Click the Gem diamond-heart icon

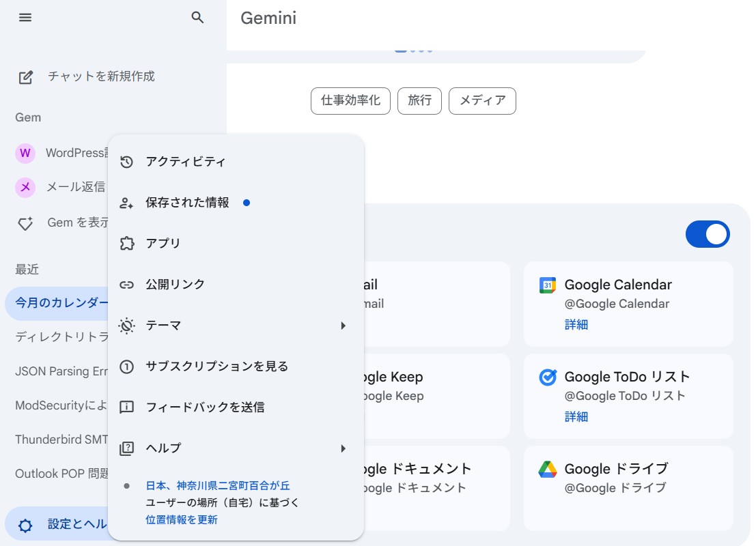(x=25, y=224)
